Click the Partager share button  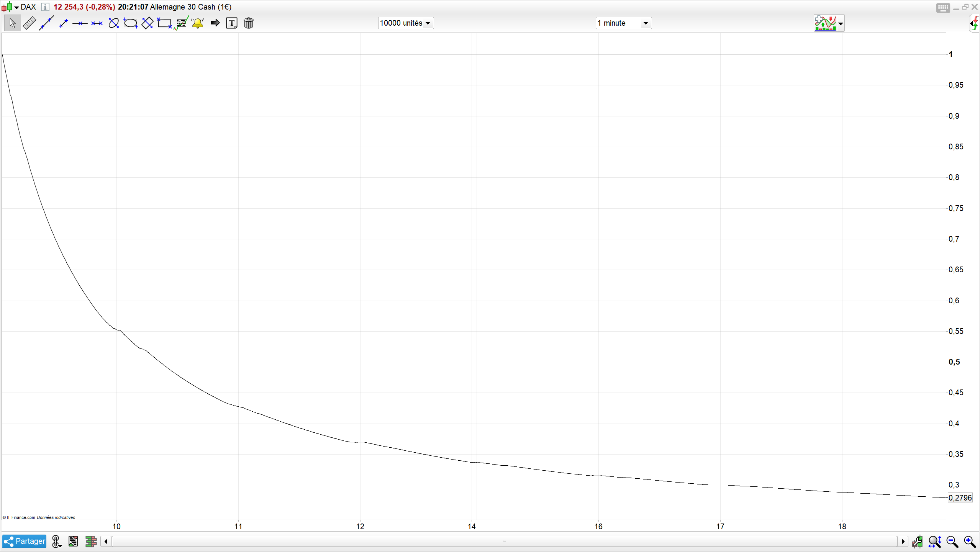24,542
